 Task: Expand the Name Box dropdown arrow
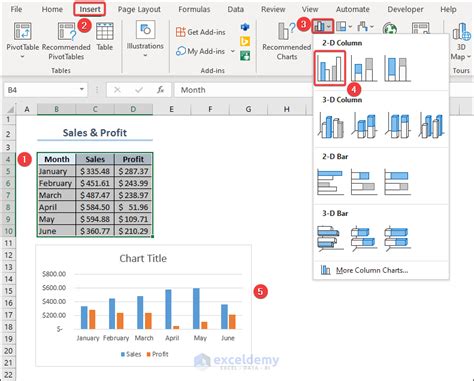[82, 89]
